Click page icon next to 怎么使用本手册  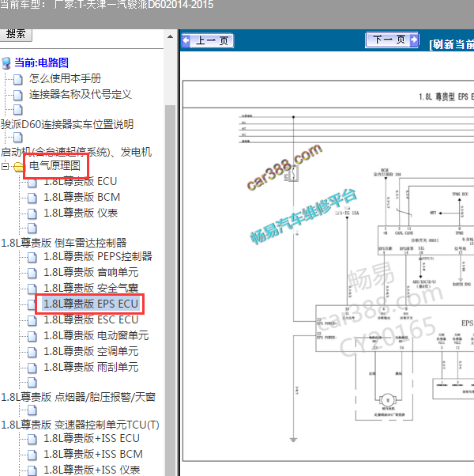coord(18,79)
